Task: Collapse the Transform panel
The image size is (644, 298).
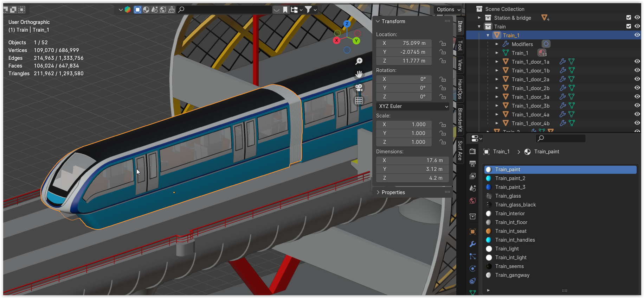Action: point(378,21)
